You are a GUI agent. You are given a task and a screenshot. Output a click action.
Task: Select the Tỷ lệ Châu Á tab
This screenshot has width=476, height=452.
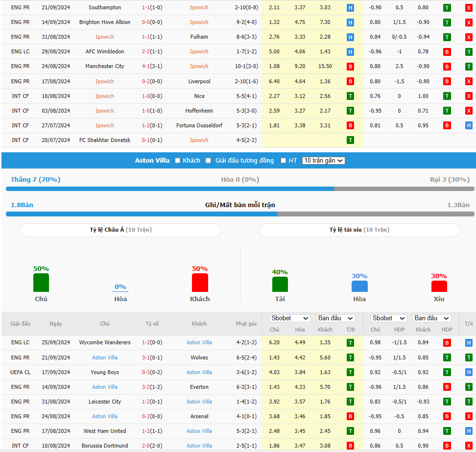coord(120,230)
